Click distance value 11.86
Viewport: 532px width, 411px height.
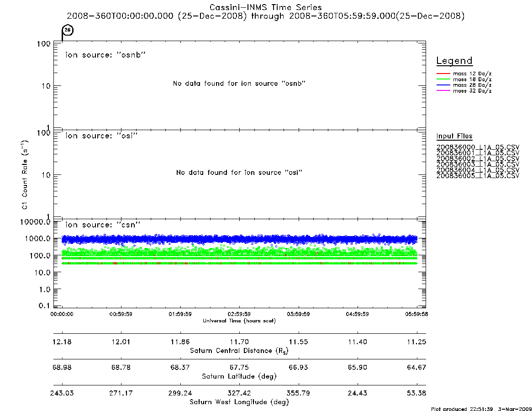(x=180, y=342)
